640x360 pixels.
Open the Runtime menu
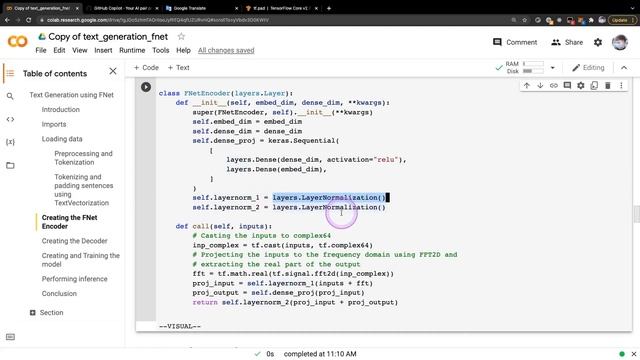tap(132, 50)
